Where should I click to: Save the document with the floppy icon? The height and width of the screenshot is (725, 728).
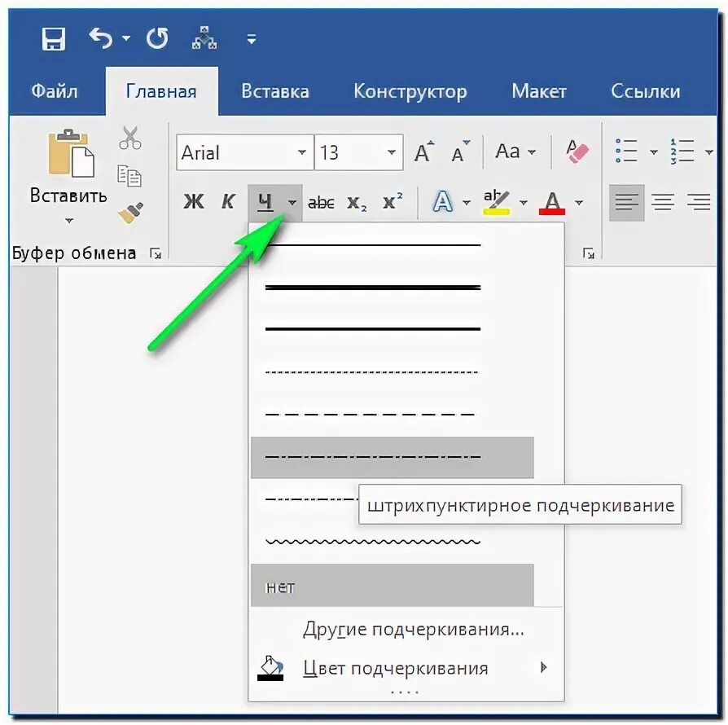point(54,38)
